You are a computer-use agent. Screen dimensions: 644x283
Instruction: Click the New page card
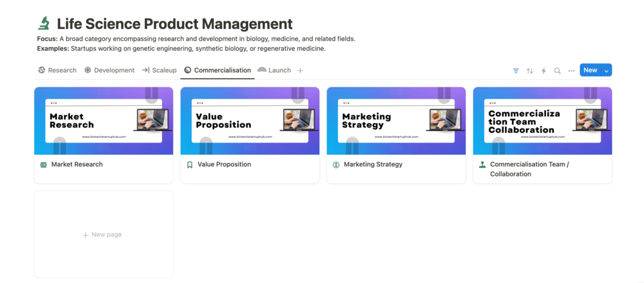(103, 235)
